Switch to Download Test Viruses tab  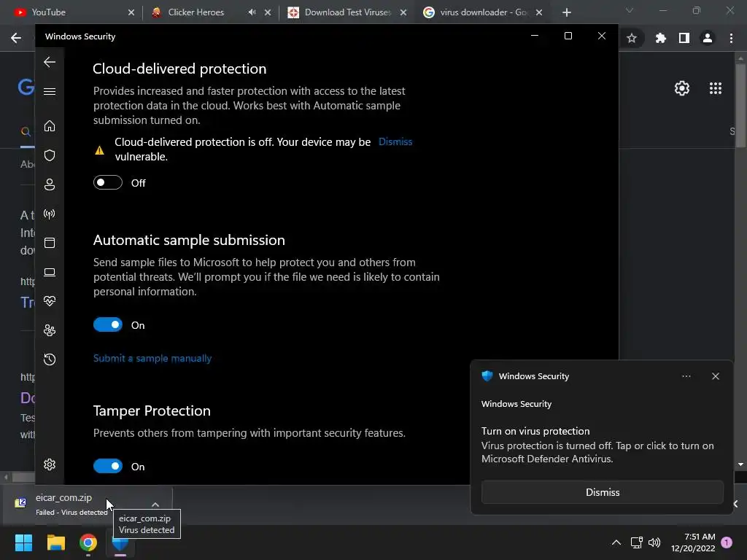347,12
